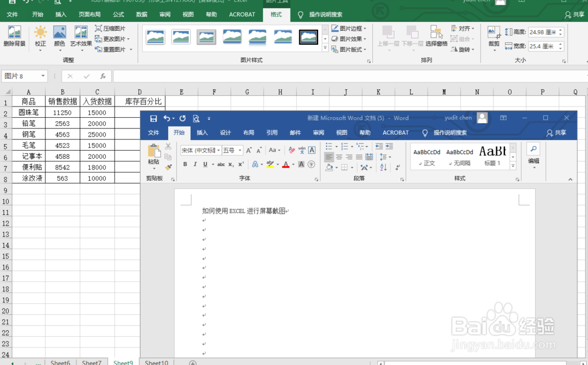Image resolution: width=588 pixels, height=365 pixels.
Task: Open Artistic Effects (艺术效果) gallery
Action: pos(81,36)
